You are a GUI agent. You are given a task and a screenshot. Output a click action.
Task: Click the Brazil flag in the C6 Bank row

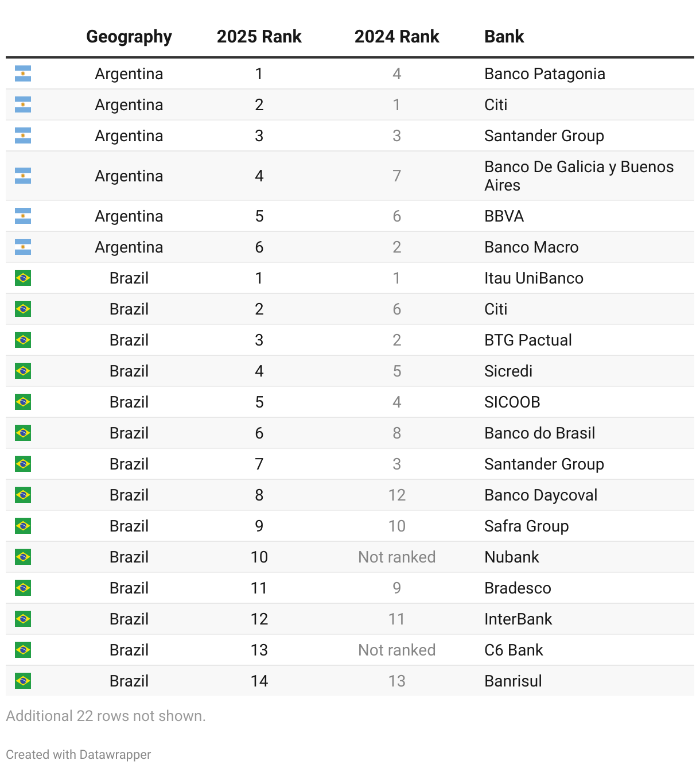(23, 650)
